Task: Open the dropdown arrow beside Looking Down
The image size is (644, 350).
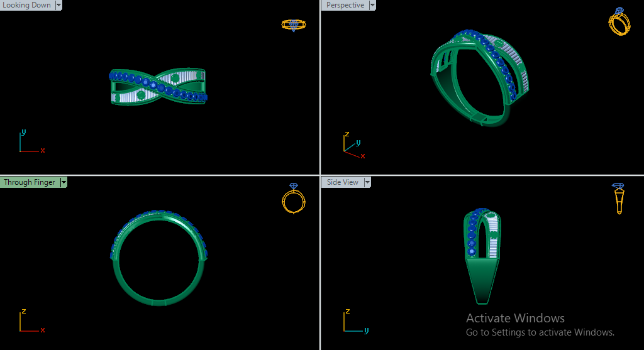Action: pos(59,5)
